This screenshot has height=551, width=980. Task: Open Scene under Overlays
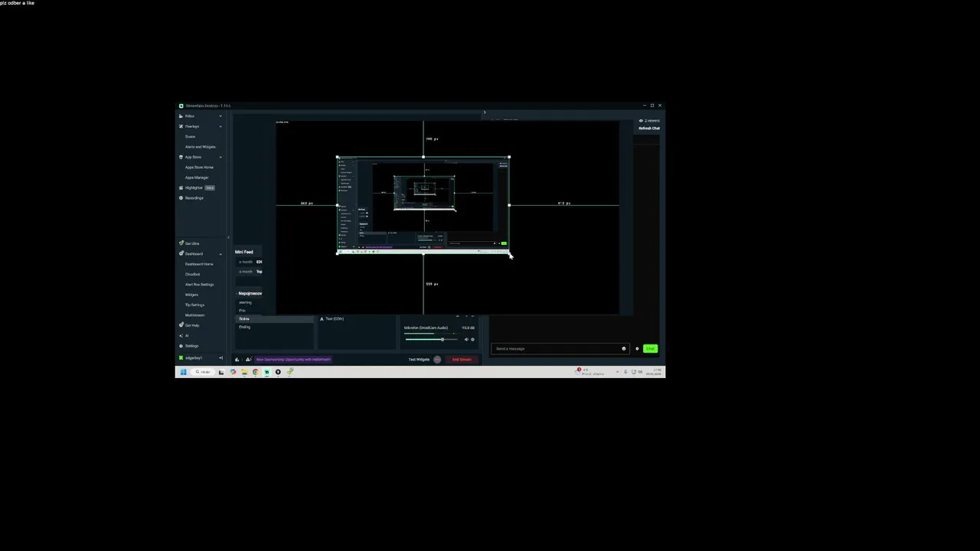(x=190, y=136)
